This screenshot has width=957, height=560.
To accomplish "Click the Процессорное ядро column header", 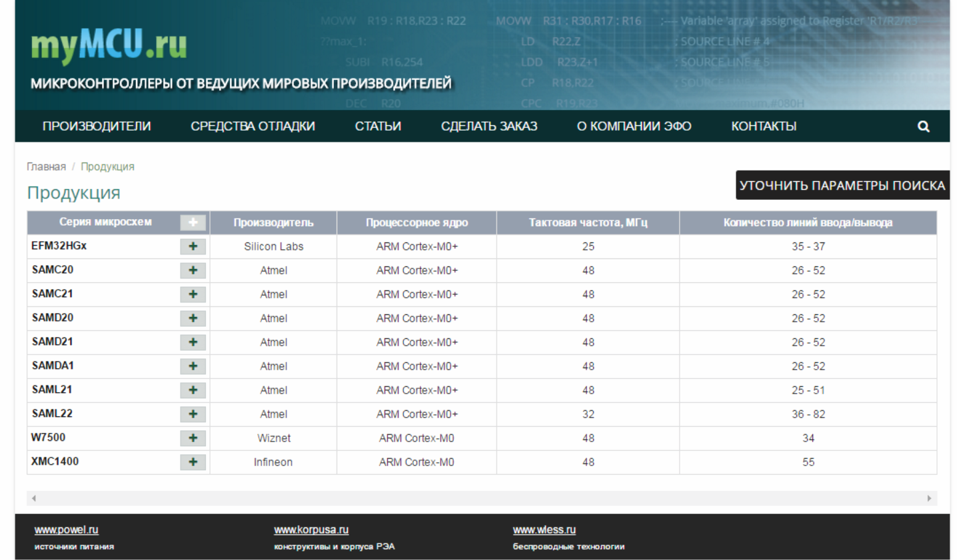I will (x=417, y=222).
